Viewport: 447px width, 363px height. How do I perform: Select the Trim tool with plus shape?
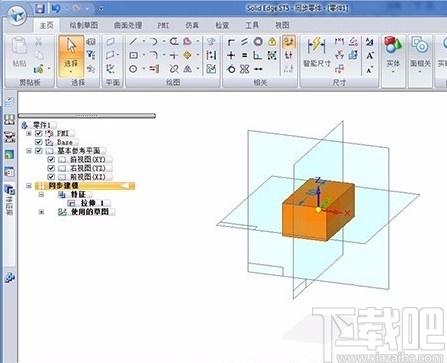pos(174,55)
